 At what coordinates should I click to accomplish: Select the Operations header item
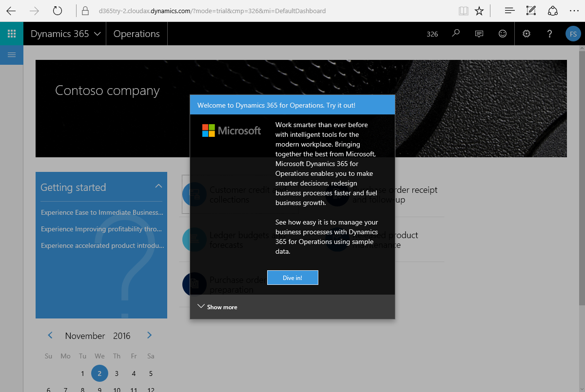136,34
